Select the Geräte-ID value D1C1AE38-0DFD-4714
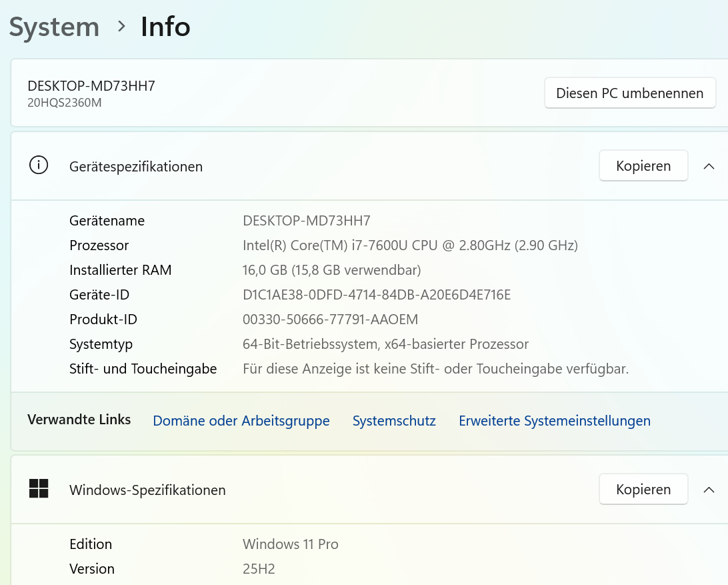 (x=377, y=295)
